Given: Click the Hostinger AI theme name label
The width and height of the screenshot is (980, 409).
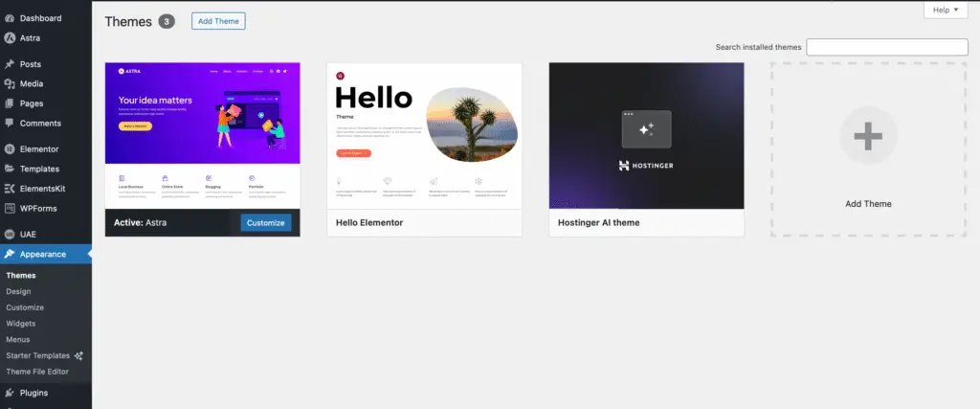Looking at the screenshot, I should [x=599, y=222].
